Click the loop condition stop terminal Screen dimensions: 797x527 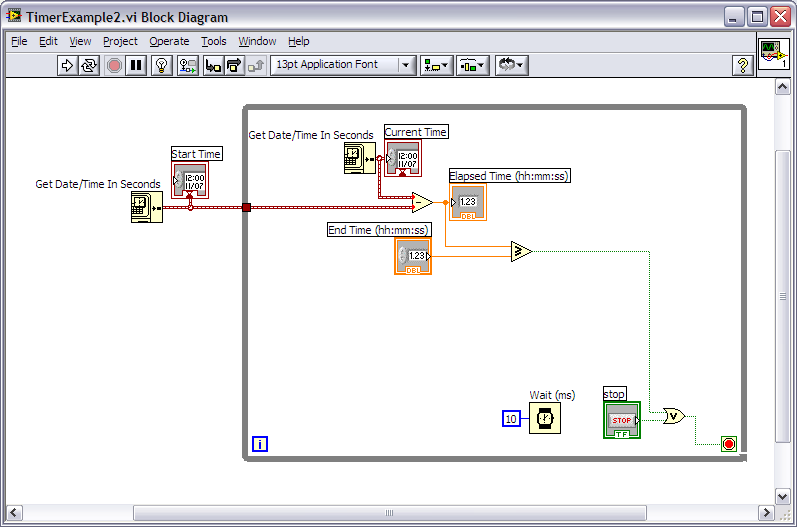728,443
